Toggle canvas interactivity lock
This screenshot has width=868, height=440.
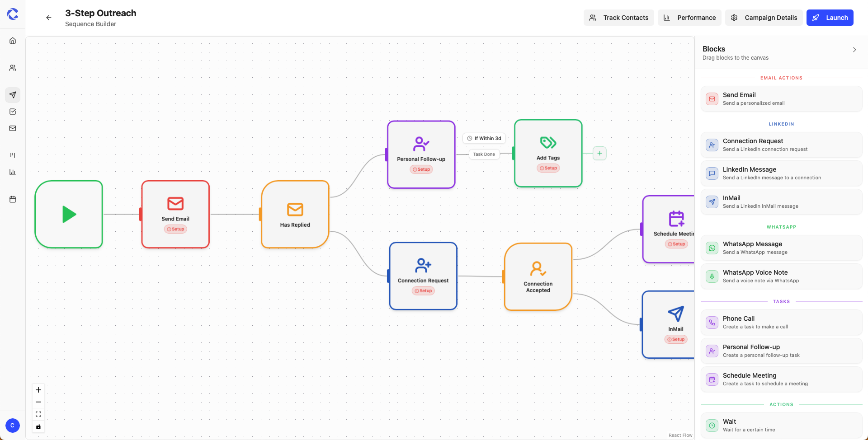pos(38,426)
